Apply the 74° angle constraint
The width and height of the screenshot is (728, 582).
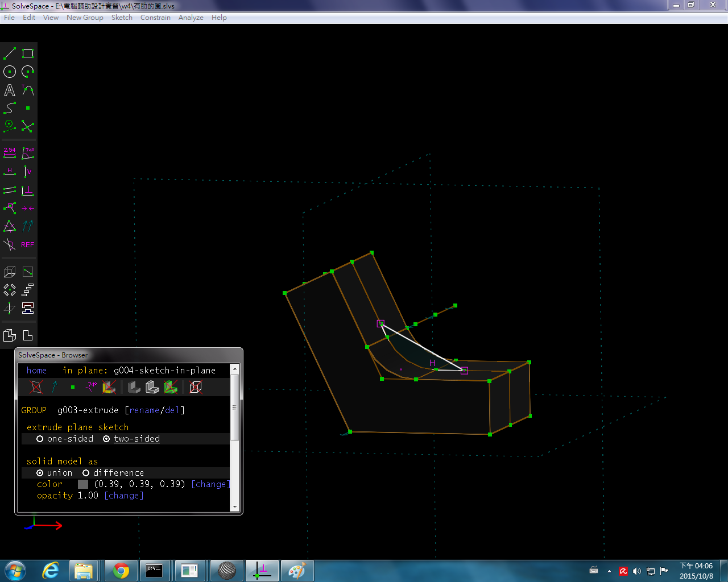pyautogui.click(x=28, y=153)
